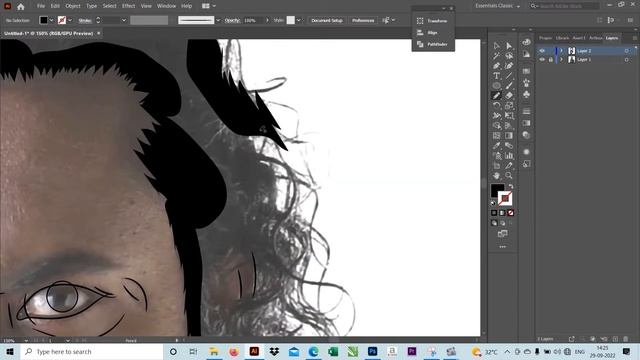Select the Column Graph tool
Viewport: 640px width, 360px height.
click(x=509, y=156)
